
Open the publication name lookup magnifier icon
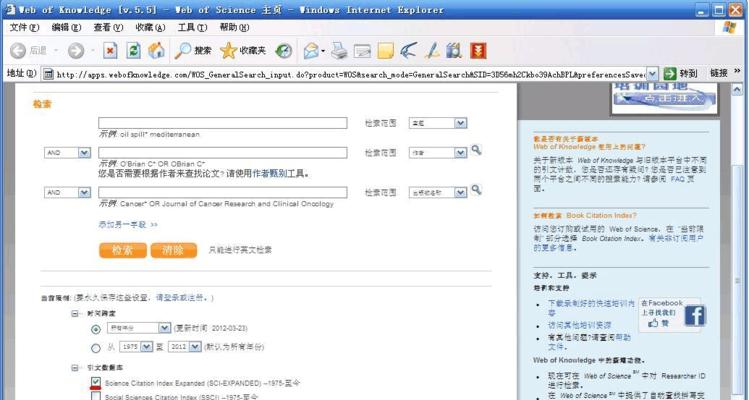[x=476, y=190]
